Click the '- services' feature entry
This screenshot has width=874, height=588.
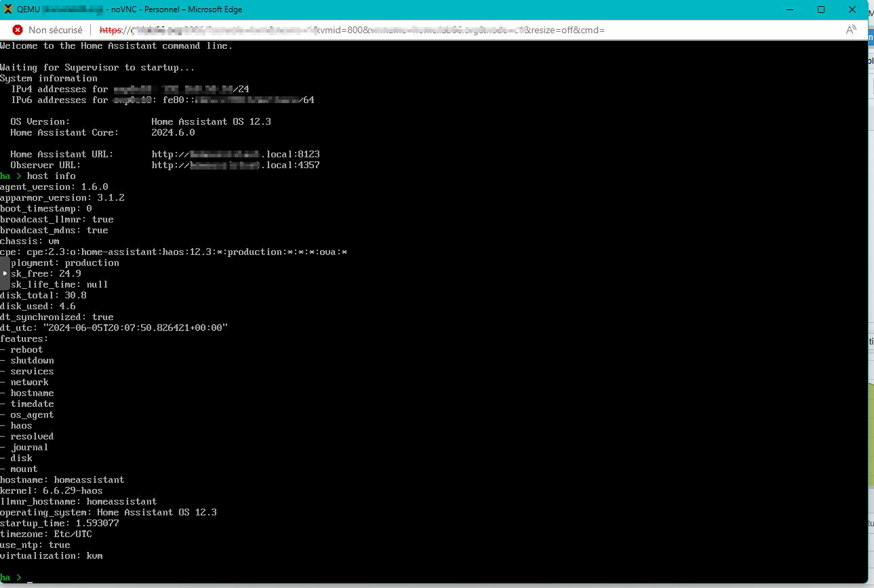point(27,372)
